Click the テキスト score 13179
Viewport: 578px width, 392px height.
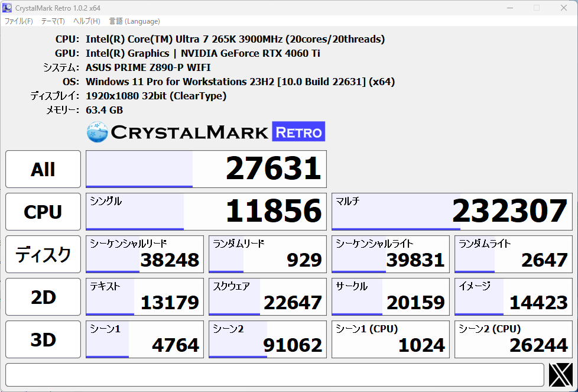pos(144,297)
